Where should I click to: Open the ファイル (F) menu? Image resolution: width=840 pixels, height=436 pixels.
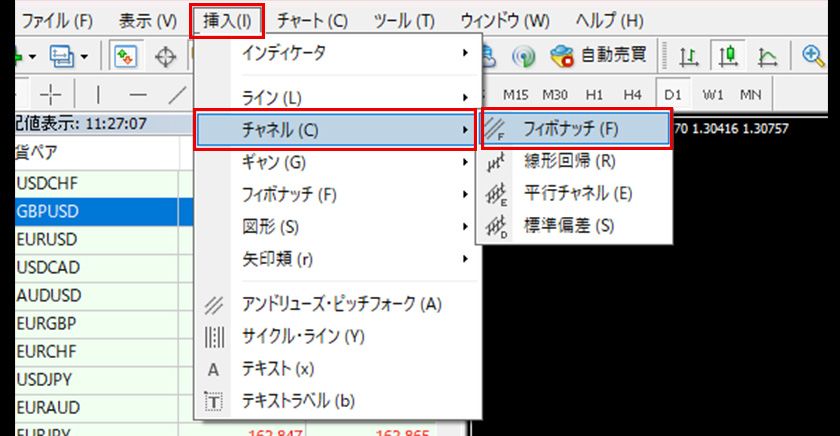(x=56, y=21)
